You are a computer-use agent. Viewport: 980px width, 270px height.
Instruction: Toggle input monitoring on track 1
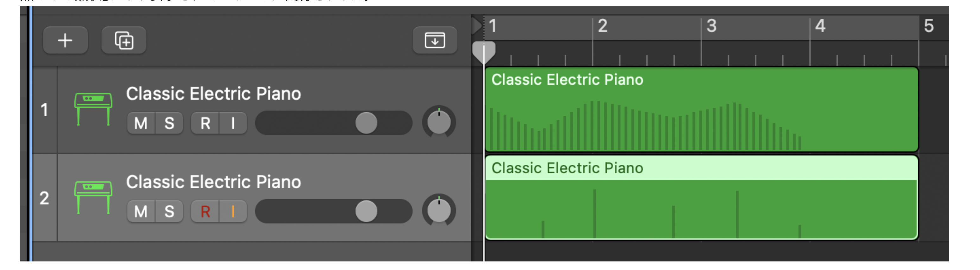[x=233, y=123]
